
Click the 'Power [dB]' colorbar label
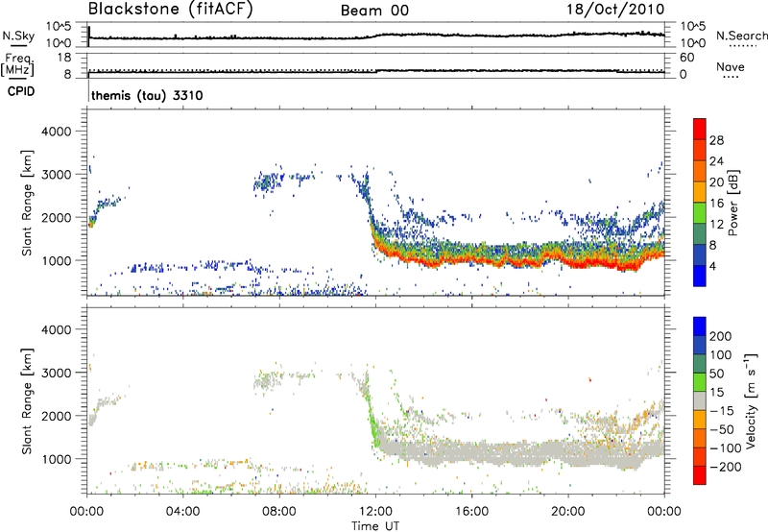click(x=732, y=203)
